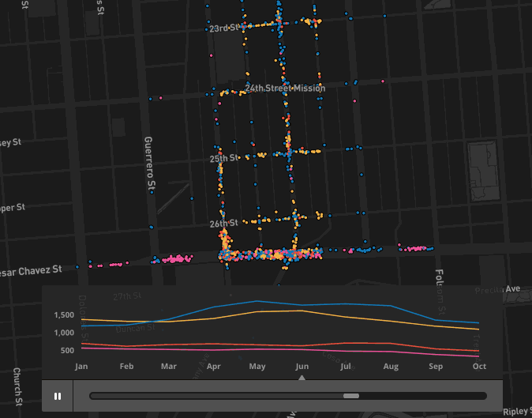
Task: Click the 23rd St map label
Action: pos(224,28)
